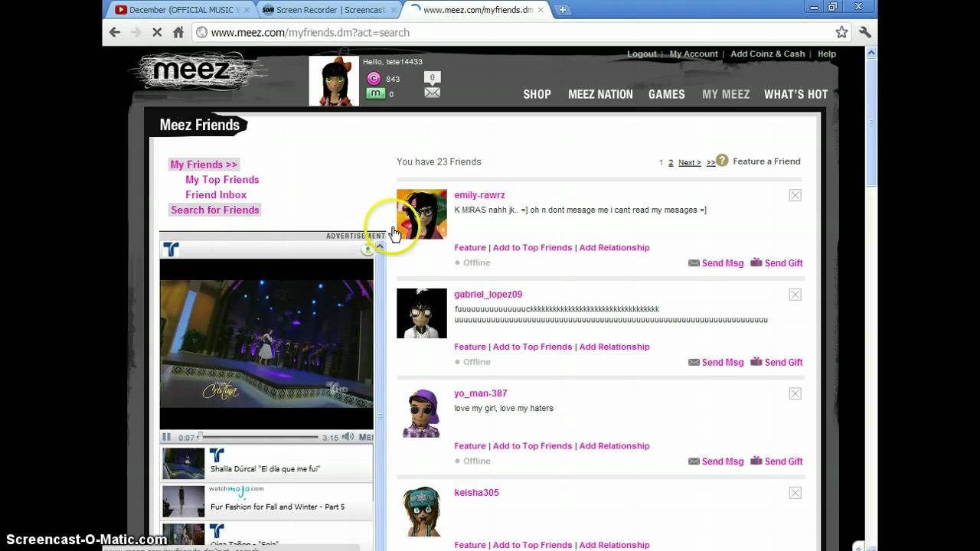Image resolution: width=980 pixels, height=551 pixels.
Task: Mute the advertisement video volume icon
Action: (x=348, y=437)
